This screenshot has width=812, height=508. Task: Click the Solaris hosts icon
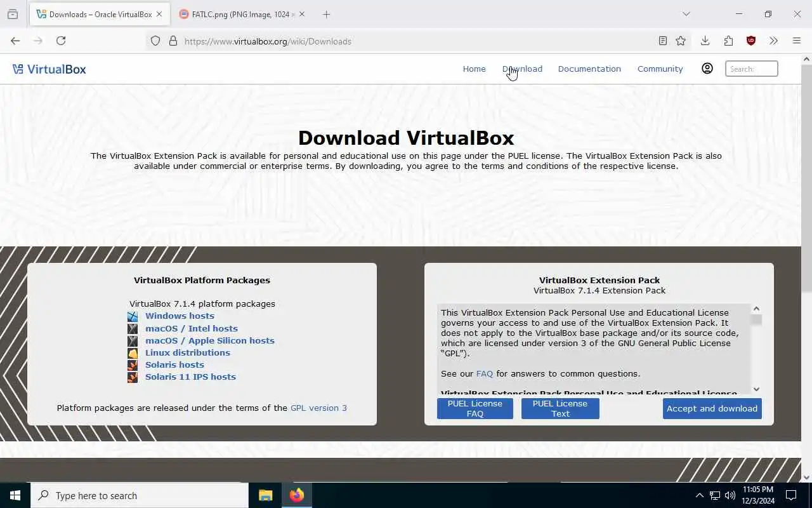click(133, 365)
